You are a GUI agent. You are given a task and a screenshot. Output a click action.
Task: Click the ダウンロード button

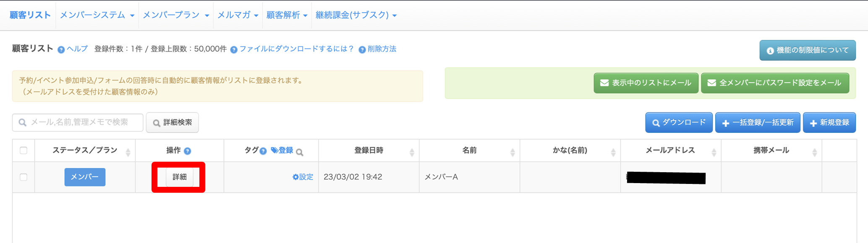click(x=679, y=122)
